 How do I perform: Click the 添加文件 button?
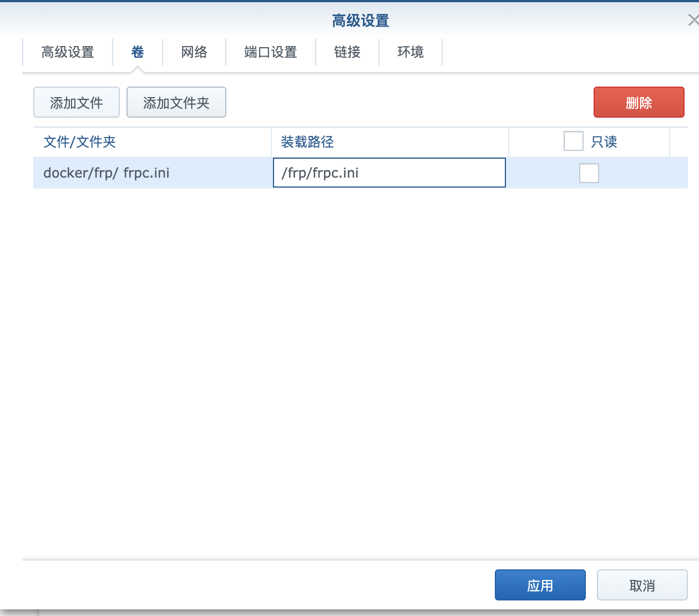click(x=77, y=102)
